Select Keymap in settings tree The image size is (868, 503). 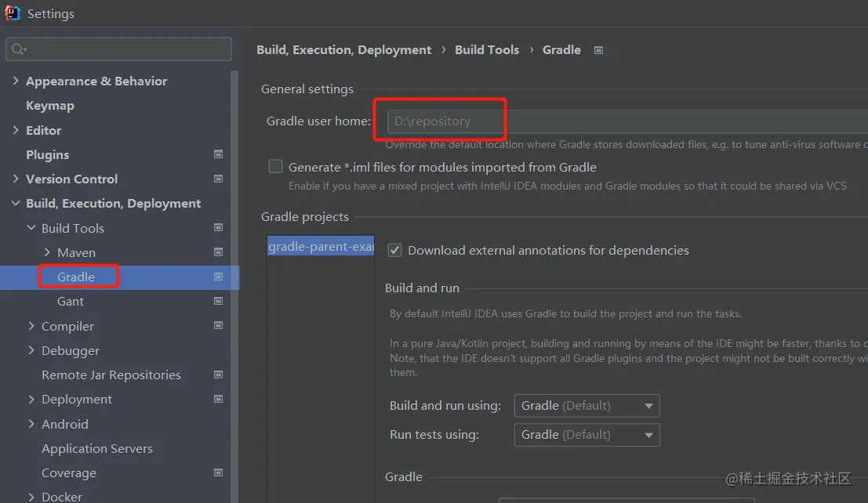(x=50, y=105)
